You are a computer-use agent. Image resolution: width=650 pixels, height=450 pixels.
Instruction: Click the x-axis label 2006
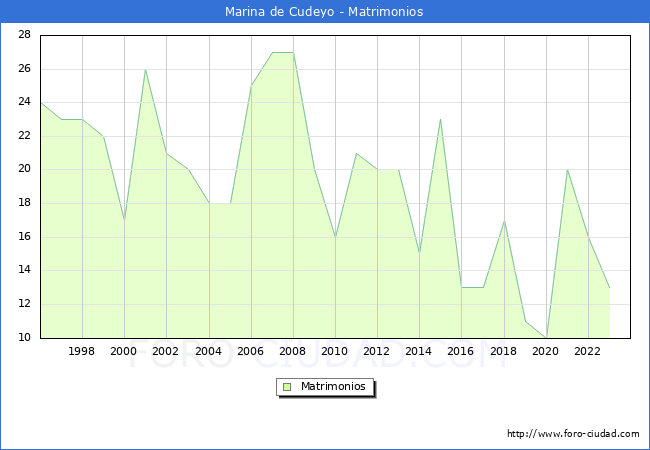click(250, 351)
